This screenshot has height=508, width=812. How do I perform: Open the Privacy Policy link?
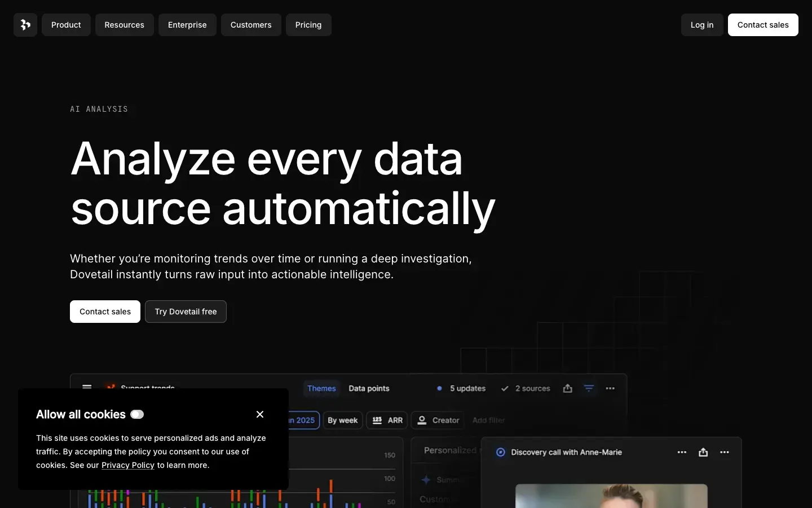127,465
